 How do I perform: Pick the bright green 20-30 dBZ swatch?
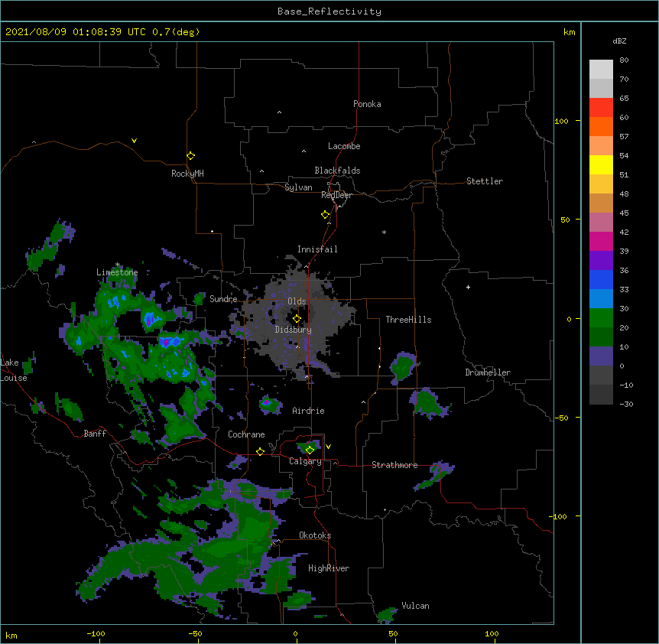pos(601,318)
